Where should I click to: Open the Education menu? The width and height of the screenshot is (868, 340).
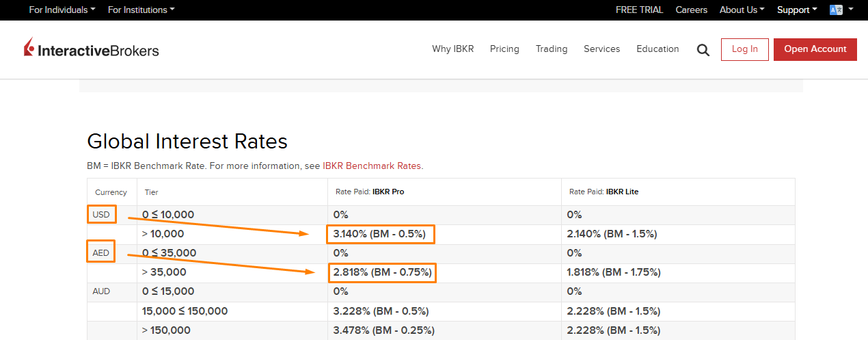657,49
